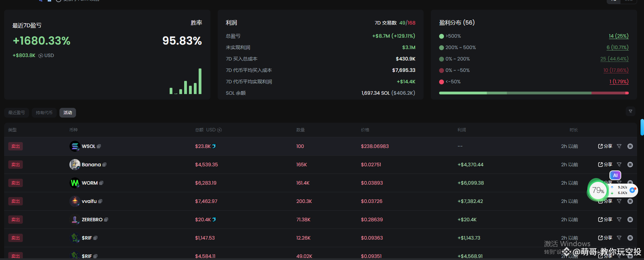The height and width of the screenshot is (260, 644).
Task: Click the tallest bar in 7D chart
Action: tap(200, 81)
